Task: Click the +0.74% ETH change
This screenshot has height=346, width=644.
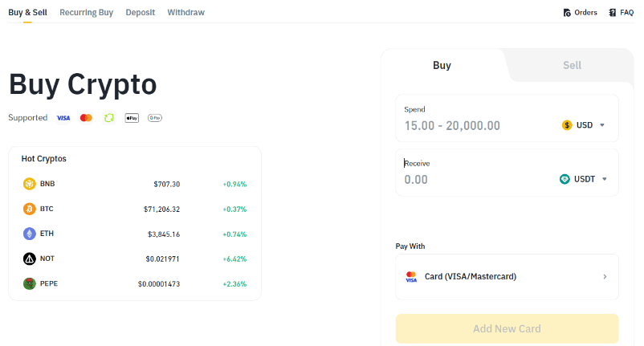Action: 234,234
